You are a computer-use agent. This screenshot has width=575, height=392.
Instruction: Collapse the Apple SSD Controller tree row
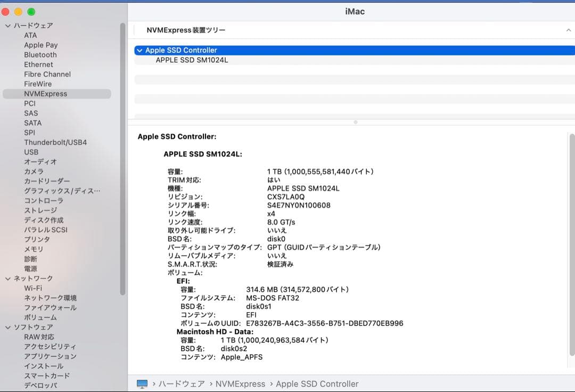click(x=139, y=51)
